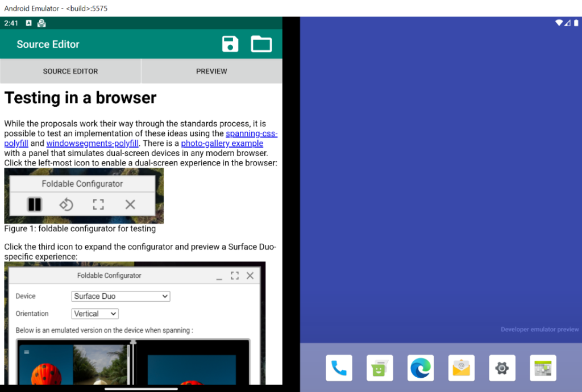Image resolution: width=582 pixels, height=392 pixels.
Task: Open the Surface Duo device dropdown
Action: 120,296
